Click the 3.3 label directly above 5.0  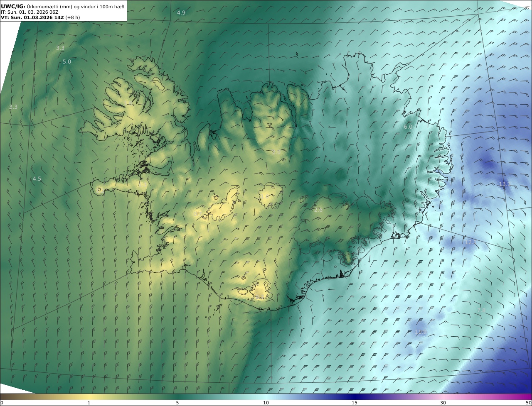pyautogui.click(x=60, y=48)
